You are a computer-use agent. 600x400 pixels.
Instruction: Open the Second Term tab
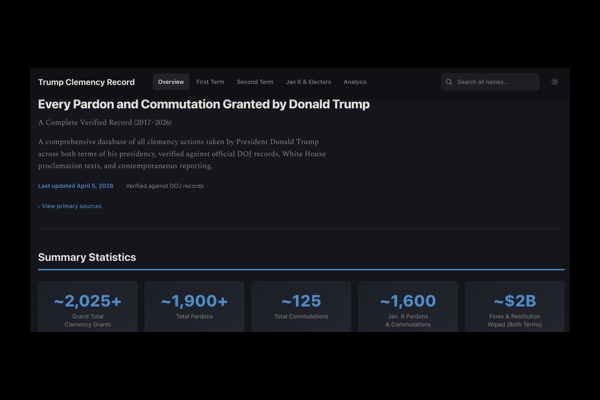(255, 82)
